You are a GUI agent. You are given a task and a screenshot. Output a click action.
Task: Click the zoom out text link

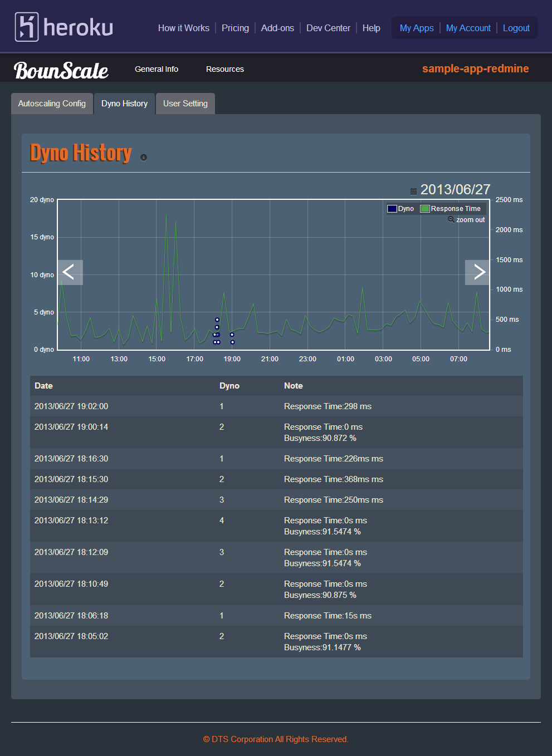(471, 220)
